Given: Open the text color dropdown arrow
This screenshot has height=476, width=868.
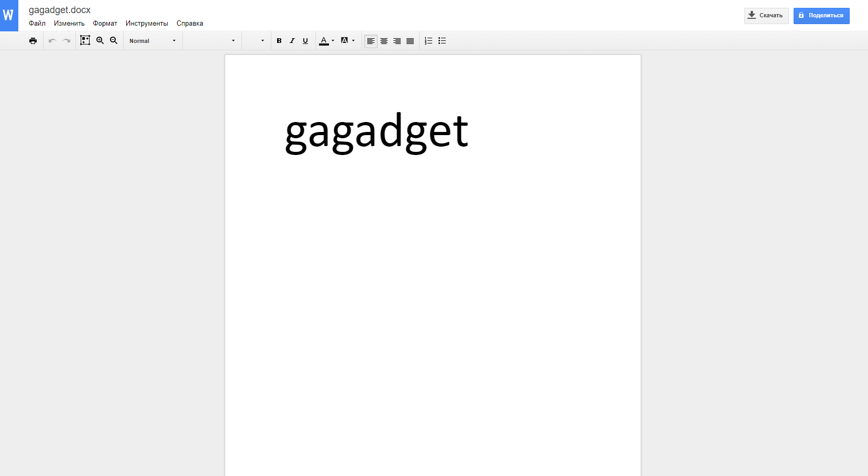Looking at the screenshot, I should pyautogui.click(x=333, y=41).
